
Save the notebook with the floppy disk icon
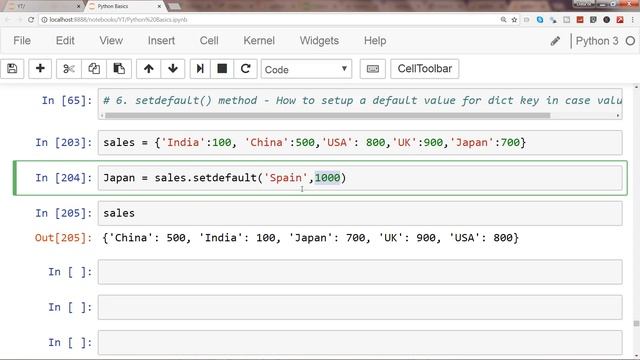tap(12, 69)
